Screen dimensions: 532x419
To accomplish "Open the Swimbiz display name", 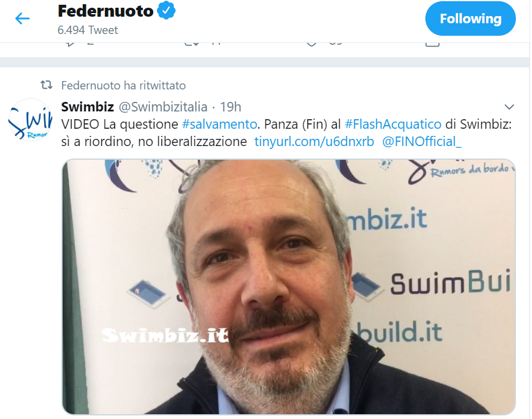I will click(88, 107).
